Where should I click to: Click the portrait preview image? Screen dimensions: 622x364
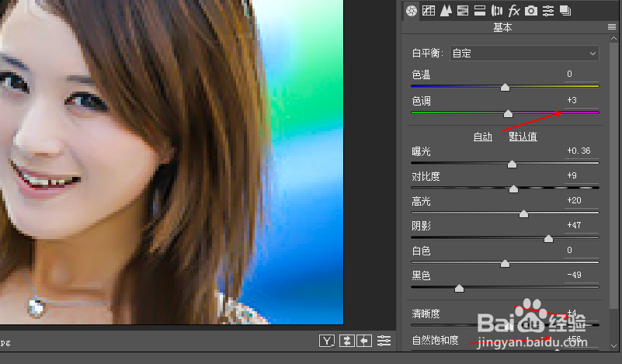coord(172,161)
